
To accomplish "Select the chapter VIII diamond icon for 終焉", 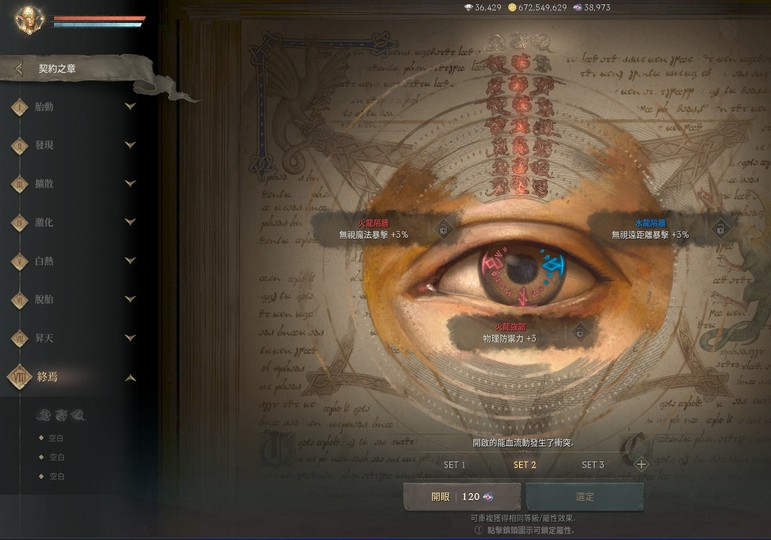I will [x=20, y=377].
